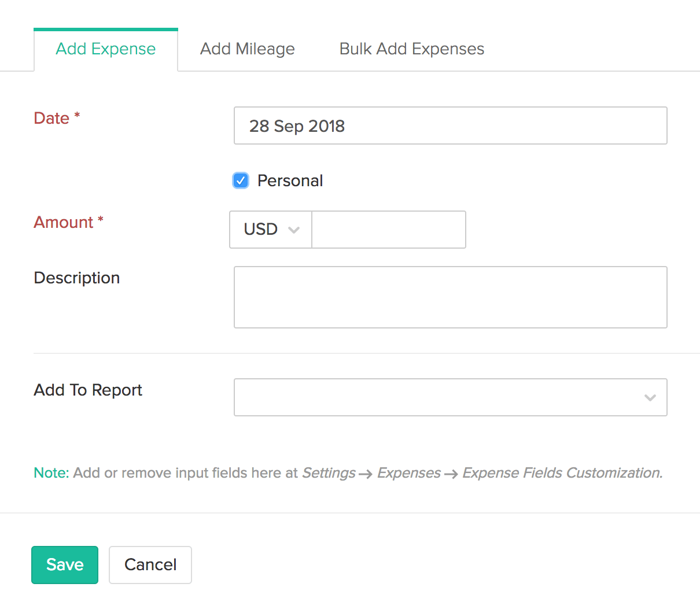Click the arrow between Settings and Expenses

(365, 474)
